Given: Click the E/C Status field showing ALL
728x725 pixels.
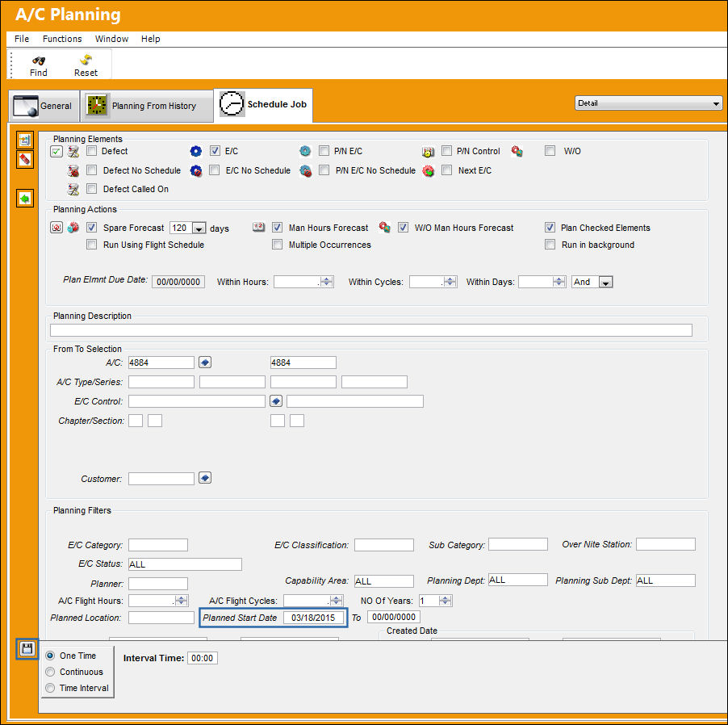Looking at the screenshot, I should click(x=185, y=564).
